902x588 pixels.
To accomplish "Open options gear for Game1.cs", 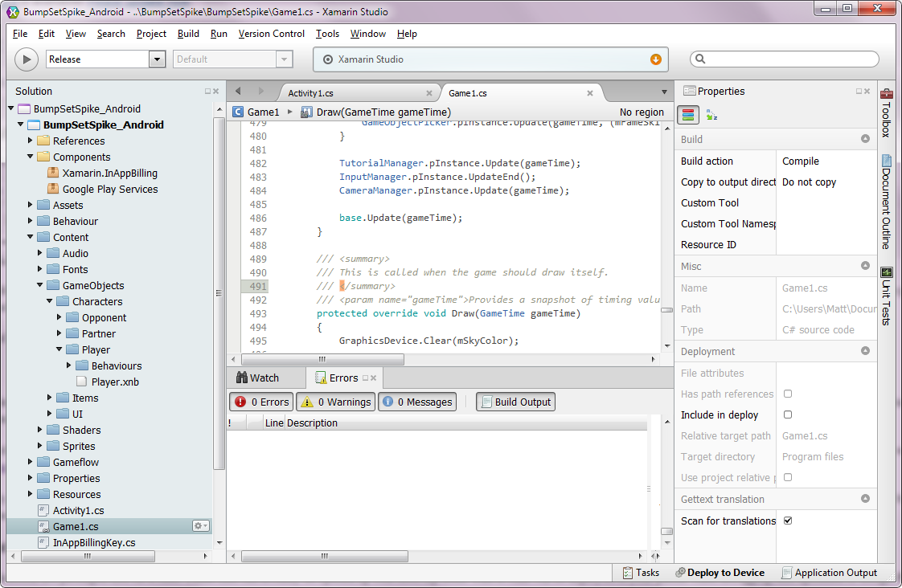I will point(201,526).
